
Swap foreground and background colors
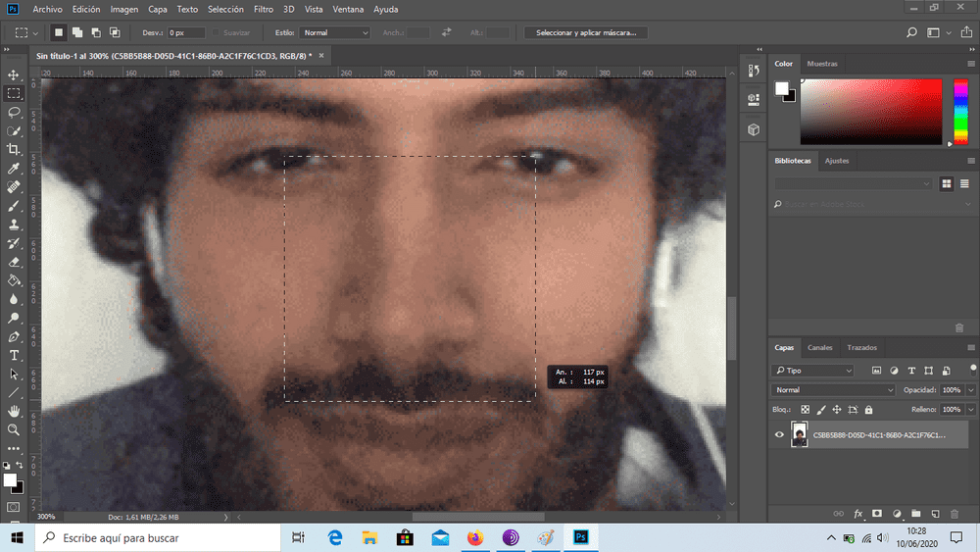click(x=20, y=465)
